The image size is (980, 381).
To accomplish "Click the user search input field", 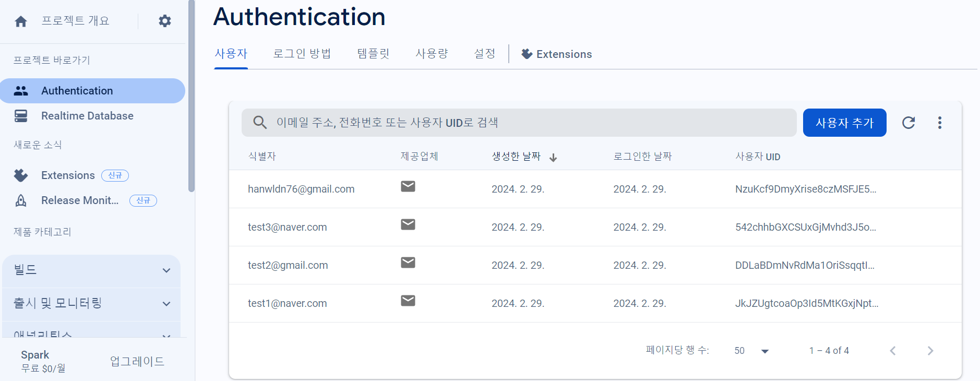I will tap(519, 123).
